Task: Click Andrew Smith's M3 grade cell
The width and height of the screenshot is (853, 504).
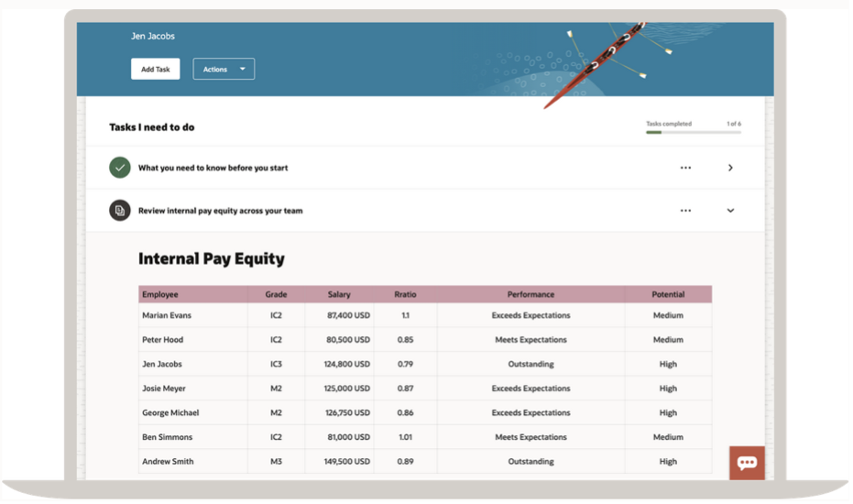Action: coord(276,462)
